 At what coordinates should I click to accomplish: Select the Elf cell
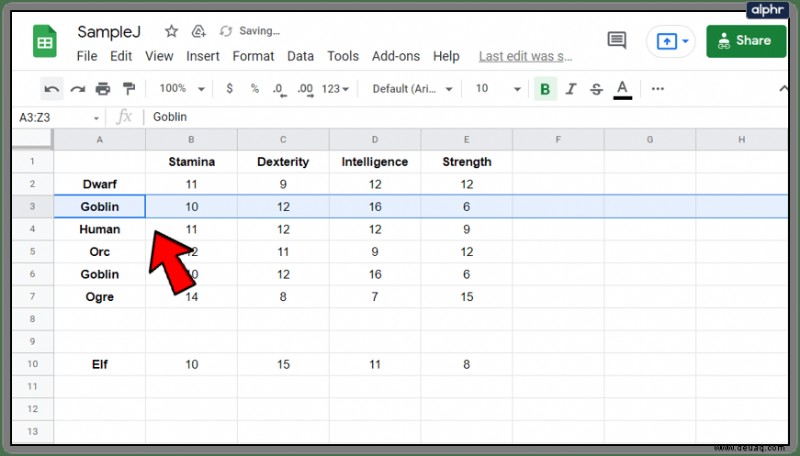pyautogui.click(x=99, y=364)
